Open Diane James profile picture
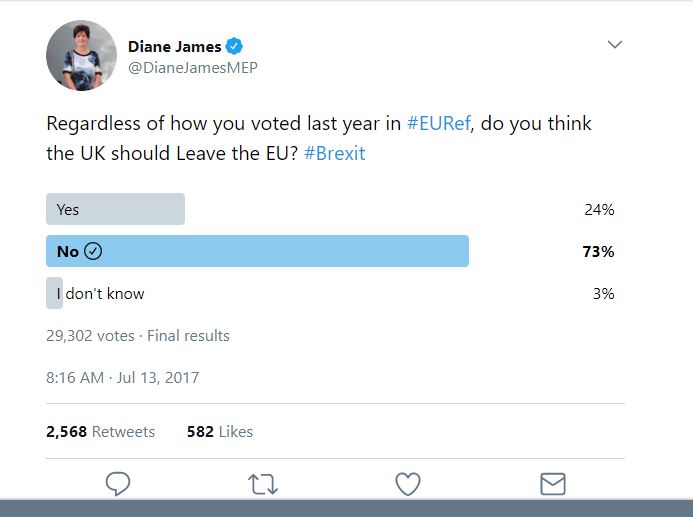This screenshot has height=517, width=693. pos(81,55)
